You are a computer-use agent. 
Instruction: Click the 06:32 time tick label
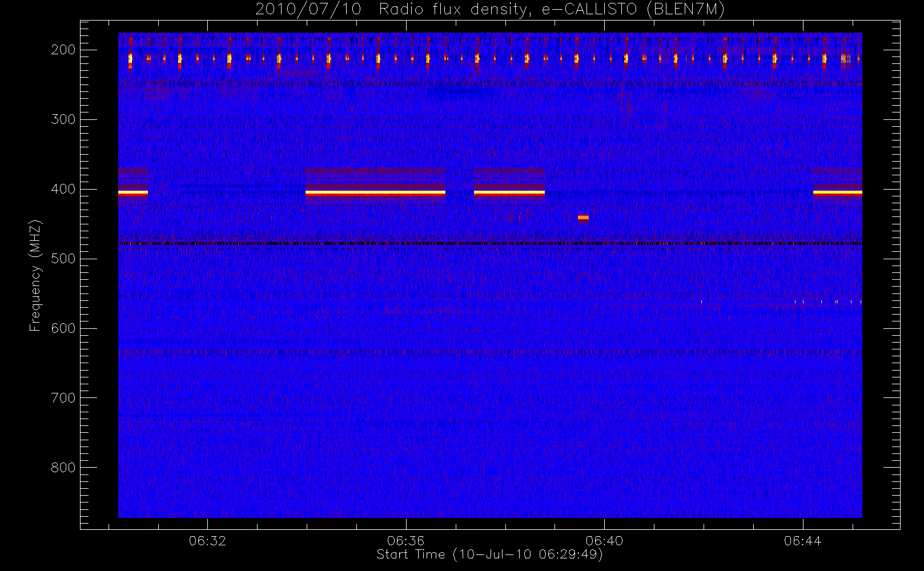[x=207, y=541]
